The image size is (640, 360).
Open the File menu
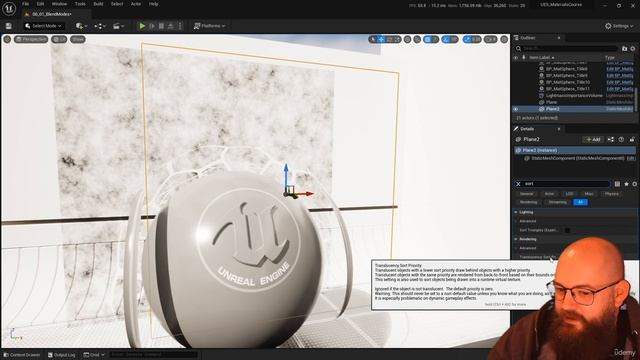25,4
